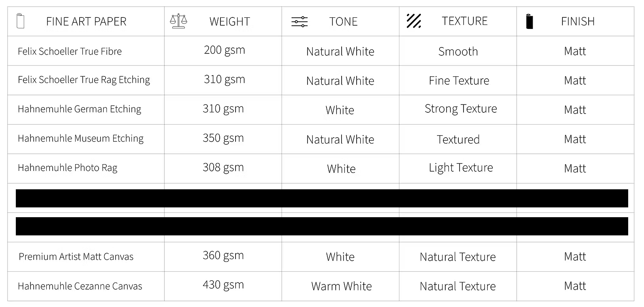Click the WEIGHT column header text
This screenshot has height=307, width=644.
pos(230,21)
